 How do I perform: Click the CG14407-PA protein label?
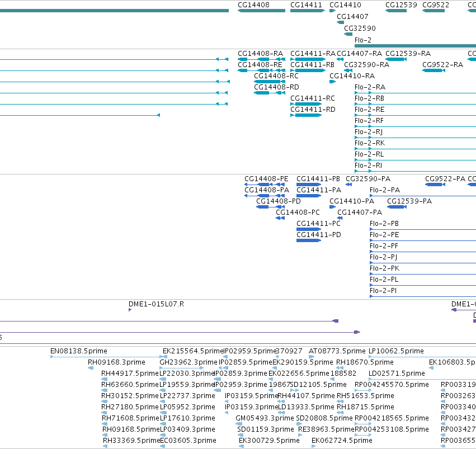(360, 212)
